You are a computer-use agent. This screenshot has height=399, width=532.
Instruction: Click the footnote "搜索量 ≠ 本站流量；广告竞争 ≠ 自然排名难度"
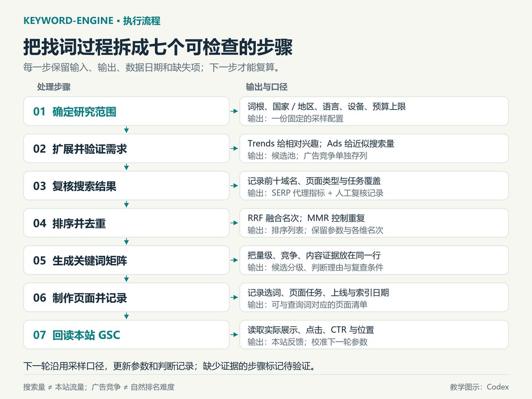point(99,387)
